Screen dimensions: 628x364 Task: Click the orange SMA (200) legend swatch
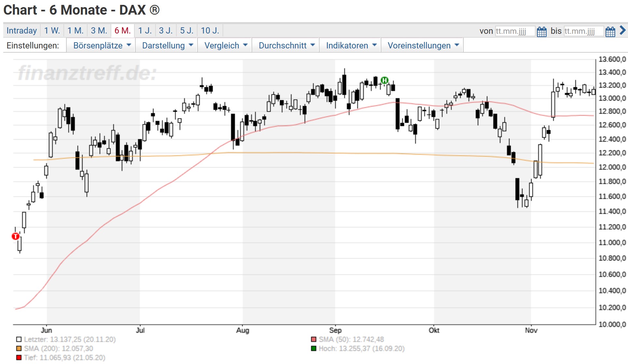[x=19, y=349]
